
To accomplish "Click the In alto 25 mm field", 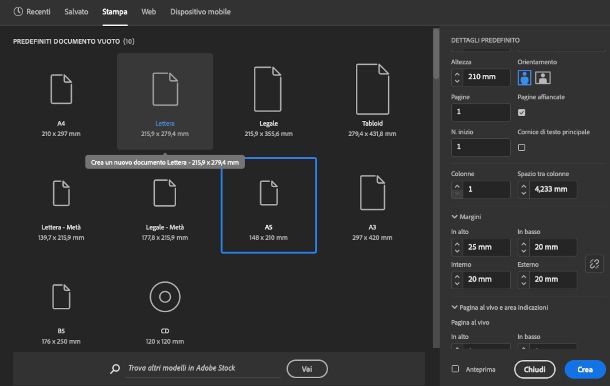I will (x=486, y=247).
